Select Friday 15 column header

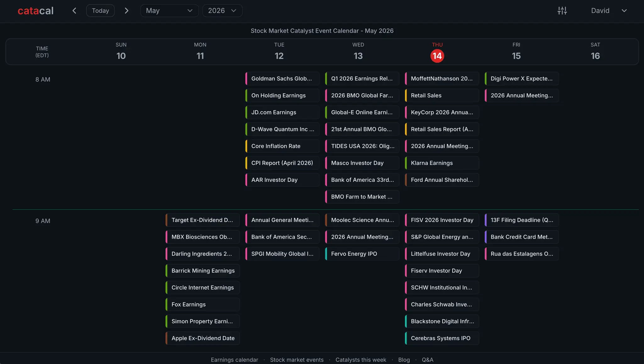[516, 52]
